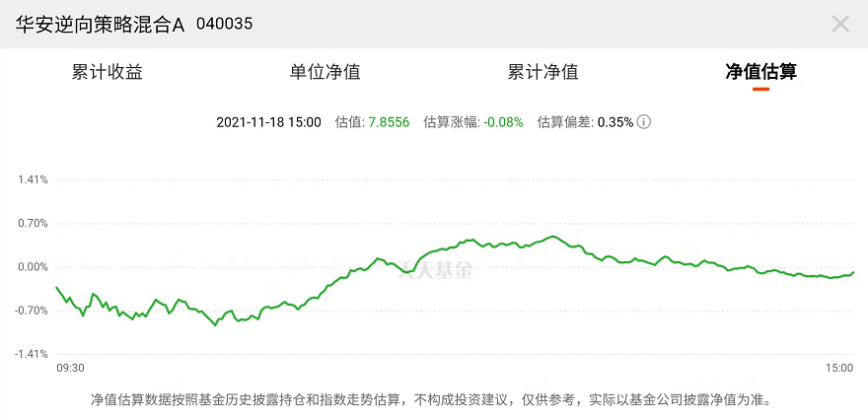Select the 净值估算 tab
Viewport: 868px width, 420px height.
(761, 72)
